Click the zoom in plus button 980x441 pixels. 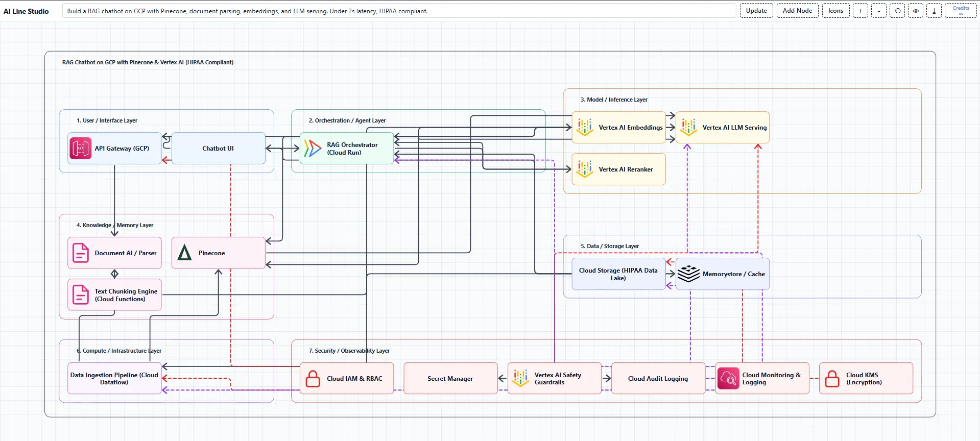click(x=860, y=11)
